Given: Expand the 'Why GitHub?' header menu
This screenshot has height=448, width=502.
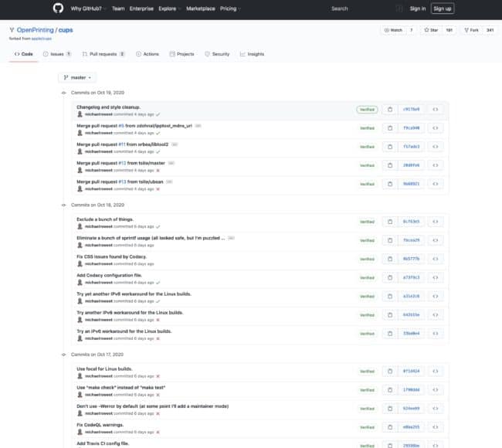Looking at the screenshot, I should coord(88,8).
